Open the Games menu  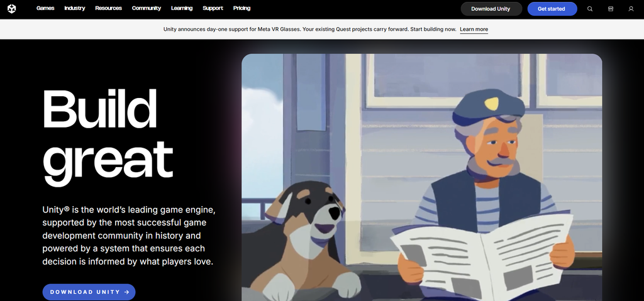point(45,8)
